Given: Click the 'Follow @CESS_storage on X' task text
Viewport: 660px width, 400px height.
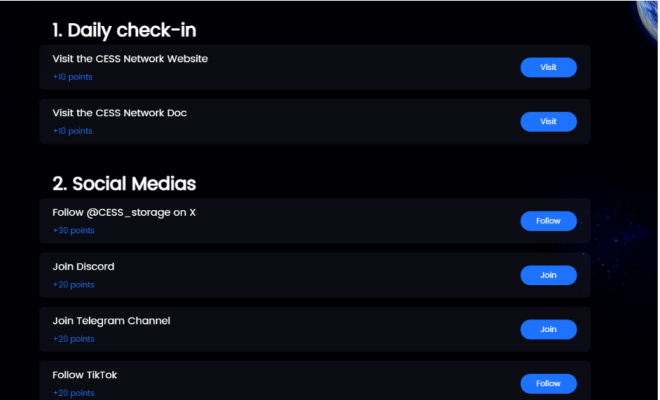Looking at the screenshot, I should pyautogui.click(x=124, y=212).
